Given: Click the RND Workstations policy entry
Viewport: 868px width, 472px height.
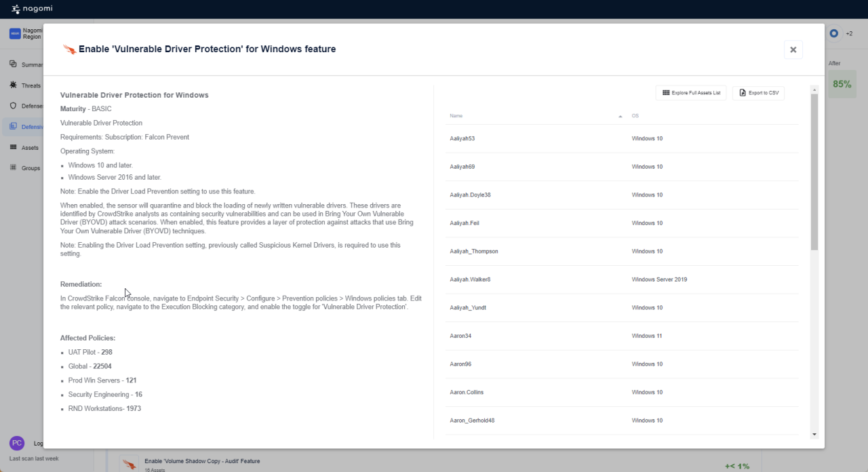Looking at the screenshot, I should pos(104,408).
